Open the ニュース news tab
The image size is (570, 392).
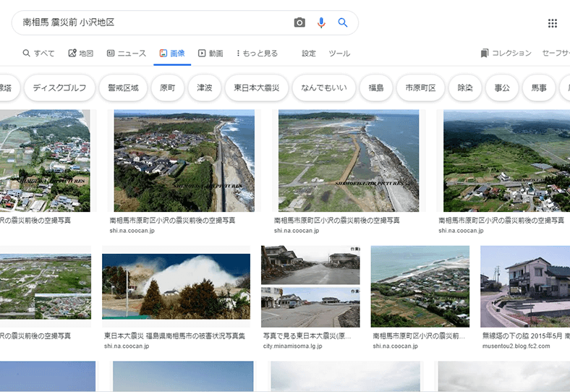pos(127,54)
